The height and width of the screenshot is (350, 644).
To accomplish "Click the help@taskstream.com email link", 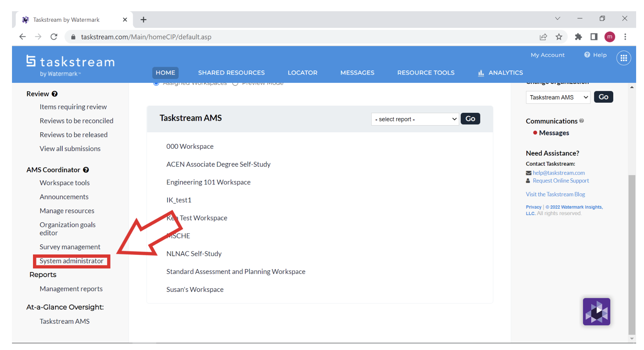I will [559, 173].
